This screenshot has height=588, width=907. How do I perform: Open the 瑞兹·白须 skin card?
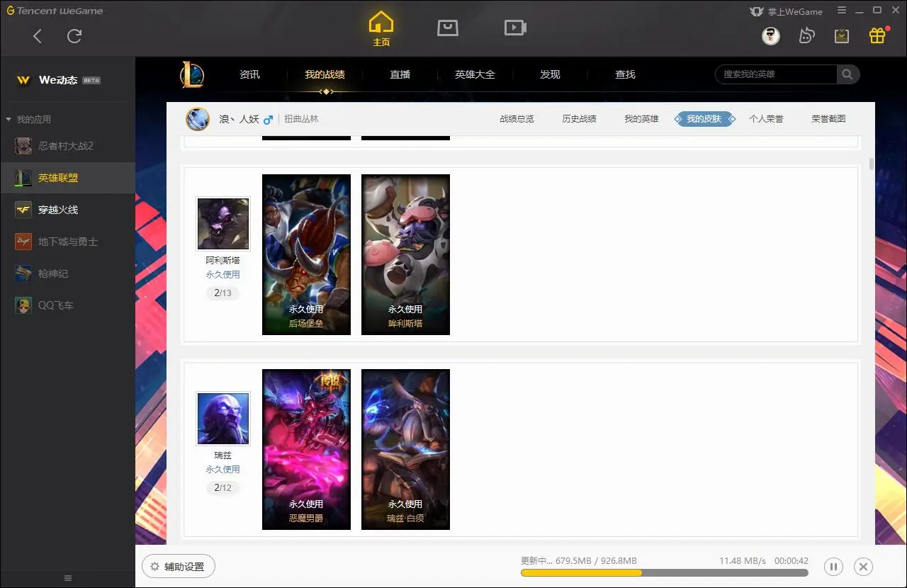pyautogui.click(x=405, y=449)
